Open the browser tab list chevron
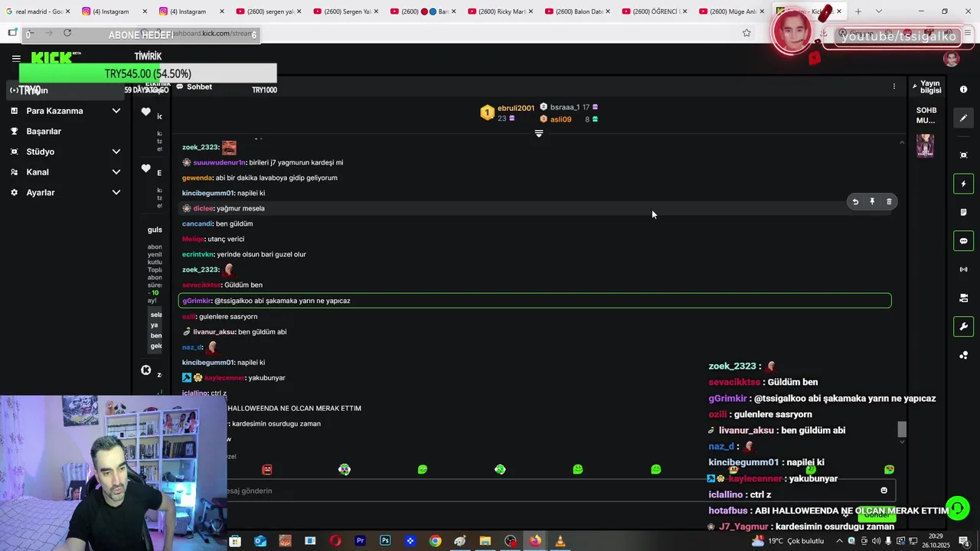The image size is (980, 551). click(878, 11)
